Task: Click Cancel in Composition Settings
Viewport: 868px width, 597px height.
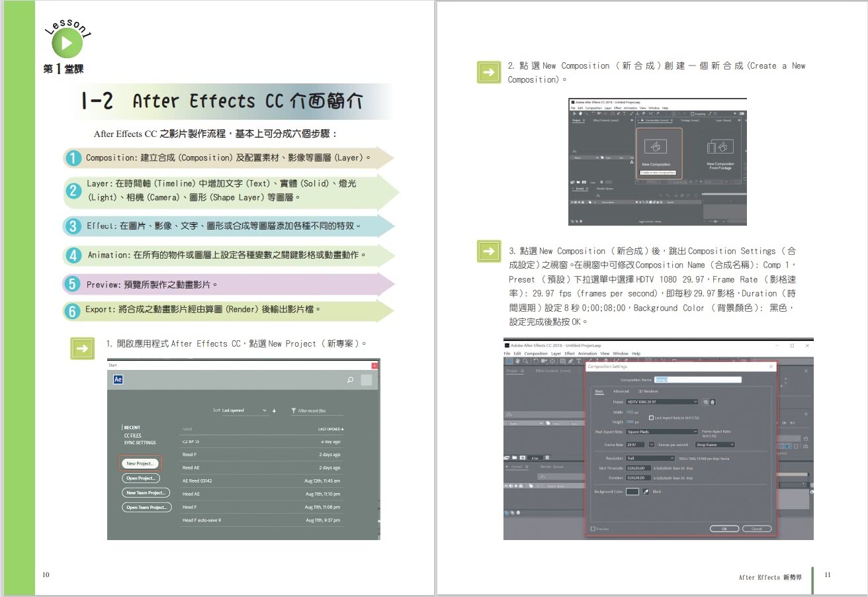Action: (757, 529)
